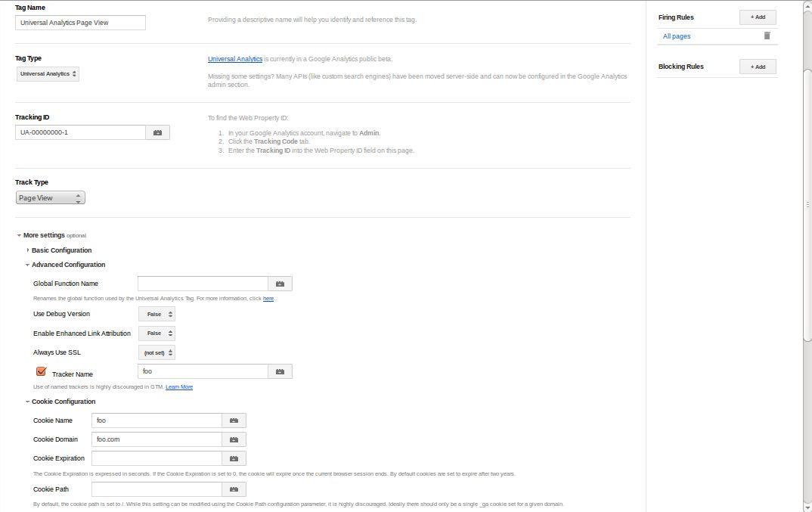Click the Blocking Rules heading
Viewport: 812px width, 512px height.
click(681, 67)
